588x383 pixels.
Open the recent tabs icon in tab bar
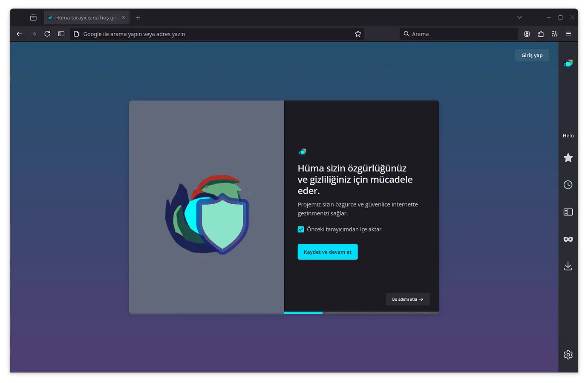[x=33, y=17]
